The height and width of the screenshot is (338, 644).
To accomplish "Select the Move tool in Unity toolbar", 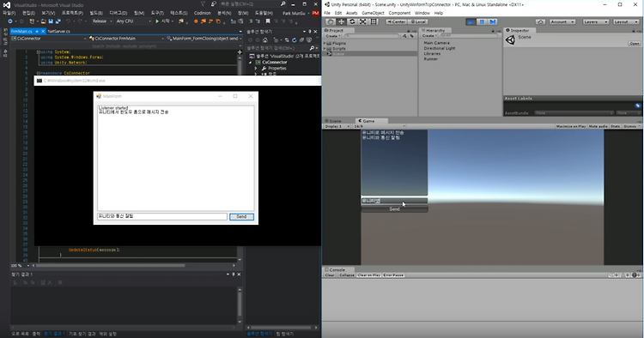I will click(x=341, y=21).
